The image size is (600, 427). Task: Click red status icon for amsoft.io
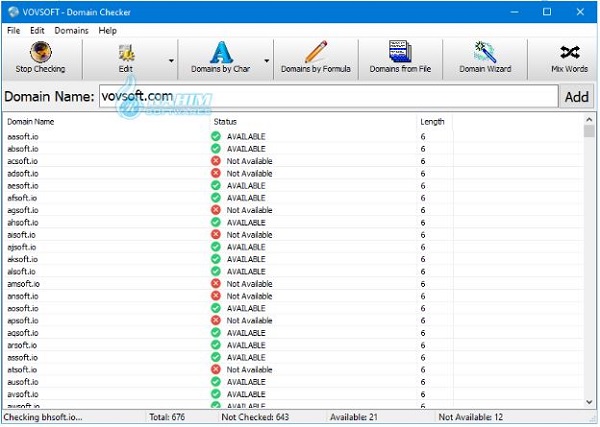coord(216,284)
